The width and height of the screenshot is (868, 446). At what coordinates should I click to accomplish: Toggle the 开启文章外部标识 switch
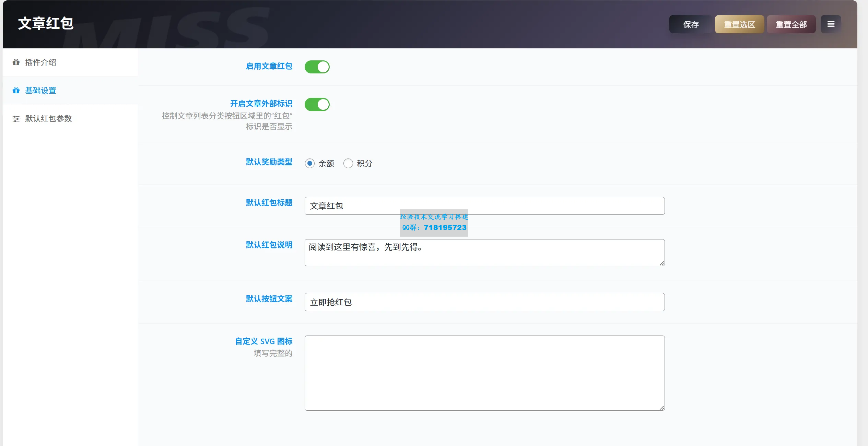click(x=317, y=104)
